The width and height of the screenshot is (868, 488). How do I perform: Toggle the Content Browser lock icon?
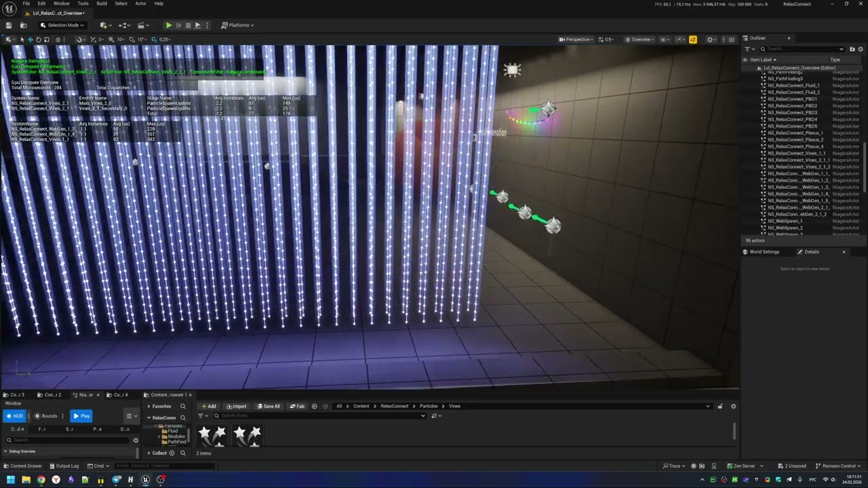click(720, 407)
